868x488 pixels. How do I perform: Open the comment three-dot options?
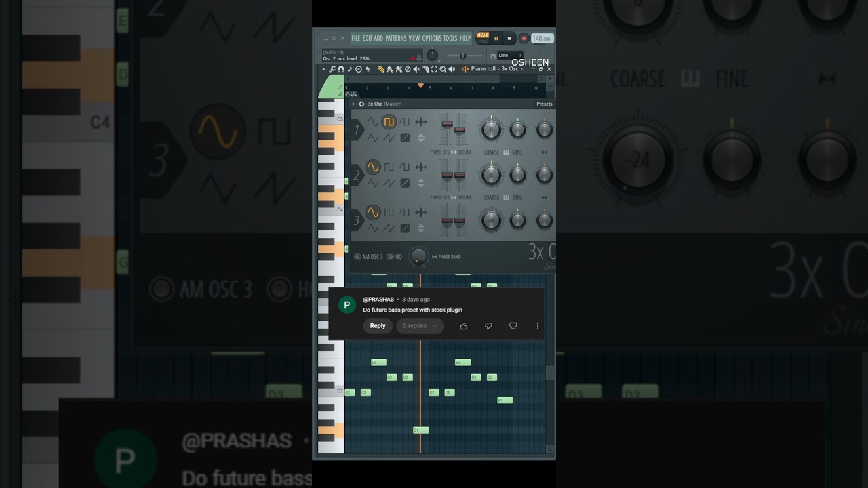coord(538,326)
